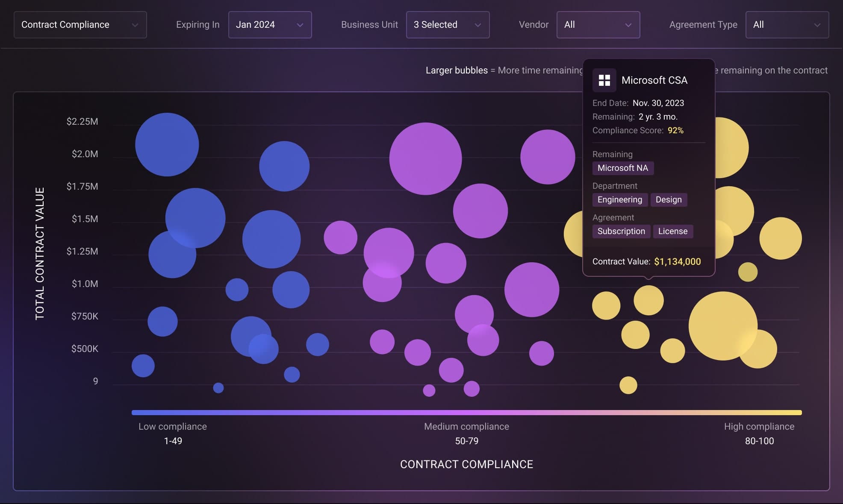The width and height of the screenshot is (843, 504).
Task: Click the Microsoft NA tag
Action: click(x=622, y=168)
